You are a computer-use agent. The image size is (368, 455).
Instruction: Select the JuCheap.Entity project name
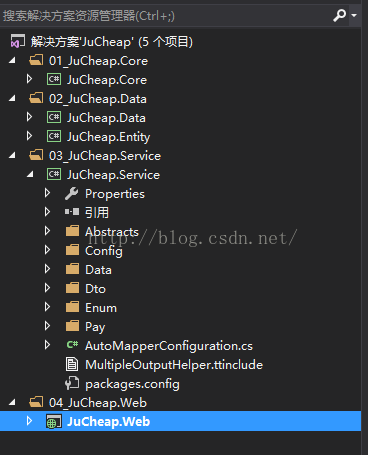tap(108, 137)
